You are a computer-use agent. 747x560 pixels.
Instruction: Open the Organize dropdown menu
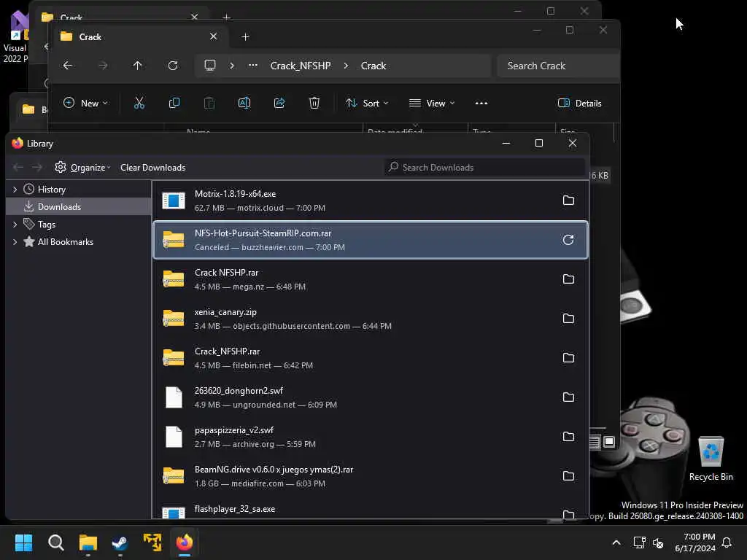[82, 168]
